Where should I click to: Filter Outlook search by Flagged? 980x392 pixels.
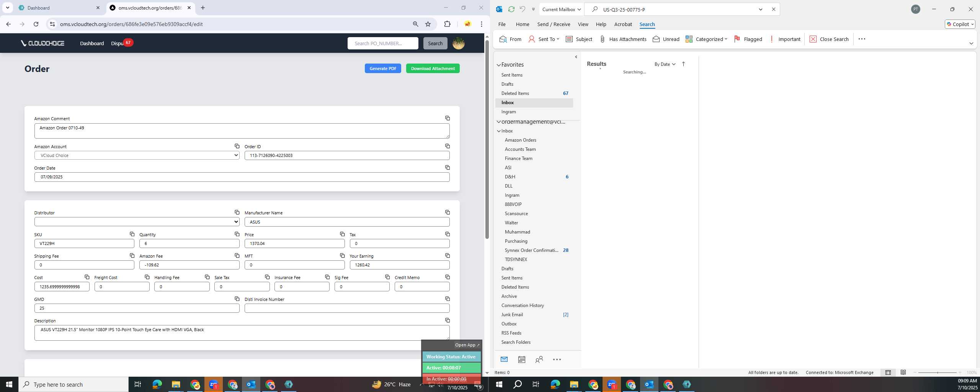tap(748, 39)
